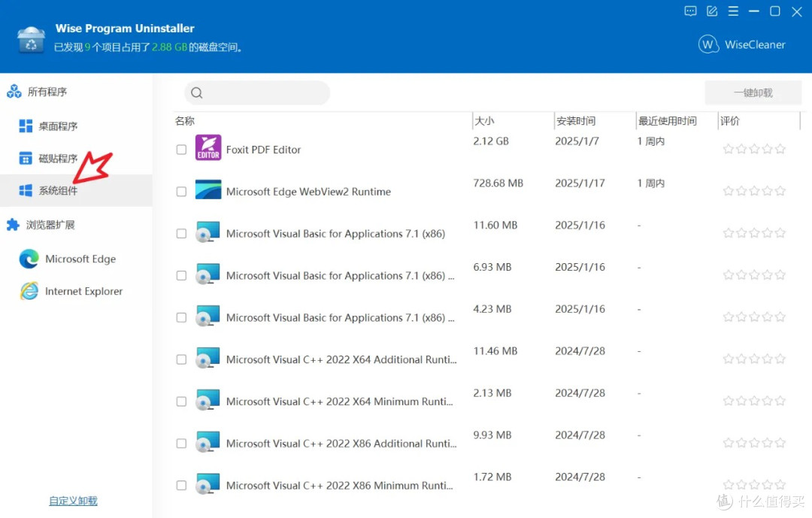Open the 自定义卸载 link
Screen dimensions: 812x518
(x=73, y=501)
